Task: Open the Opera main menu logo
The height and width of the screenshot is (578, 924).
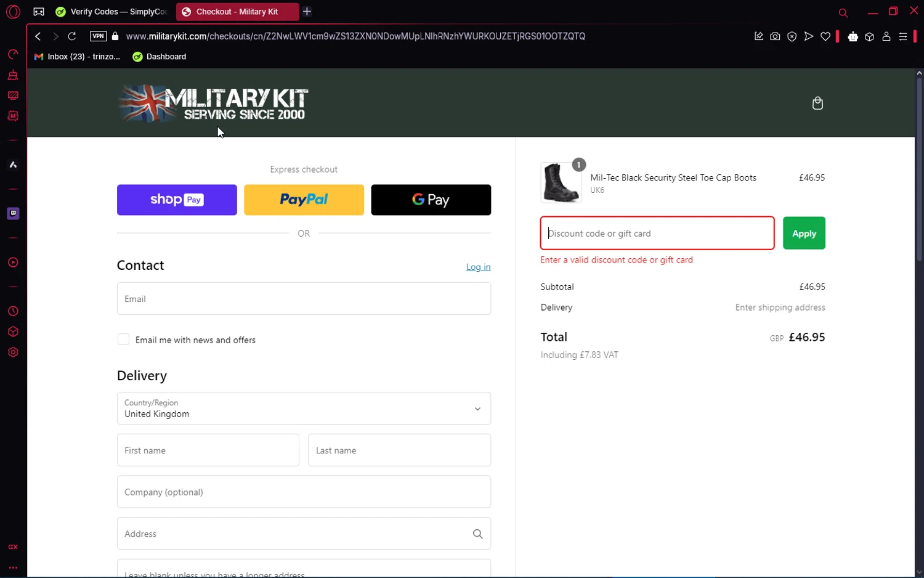Action: pyautogui.click(x=13, y=12)
